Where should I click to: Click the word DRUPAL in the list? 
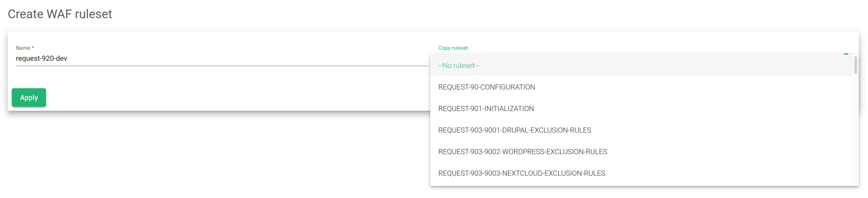pos(515,130)
